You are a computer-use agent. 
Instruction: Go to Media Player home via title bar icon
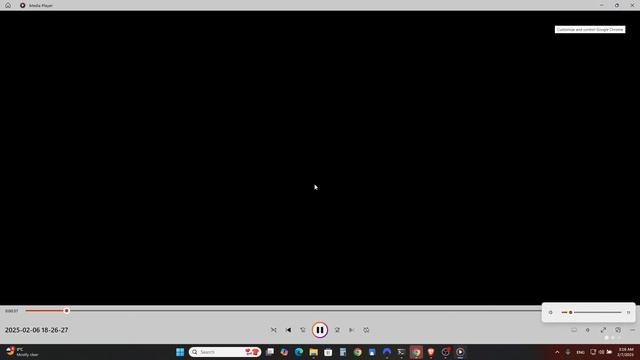(8, 5)
